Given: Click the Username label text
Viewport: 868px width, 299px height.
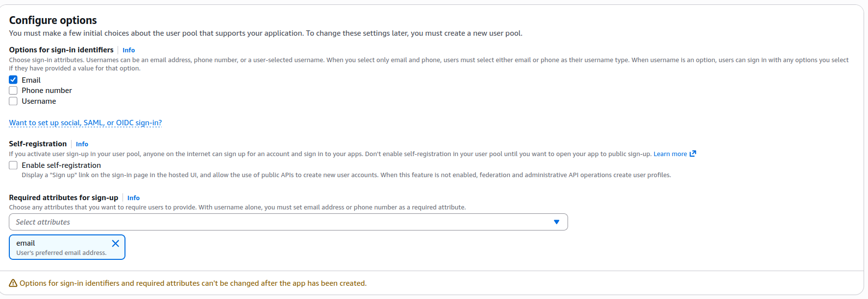Looking at the screenshot, I should (x=39, y=101).
